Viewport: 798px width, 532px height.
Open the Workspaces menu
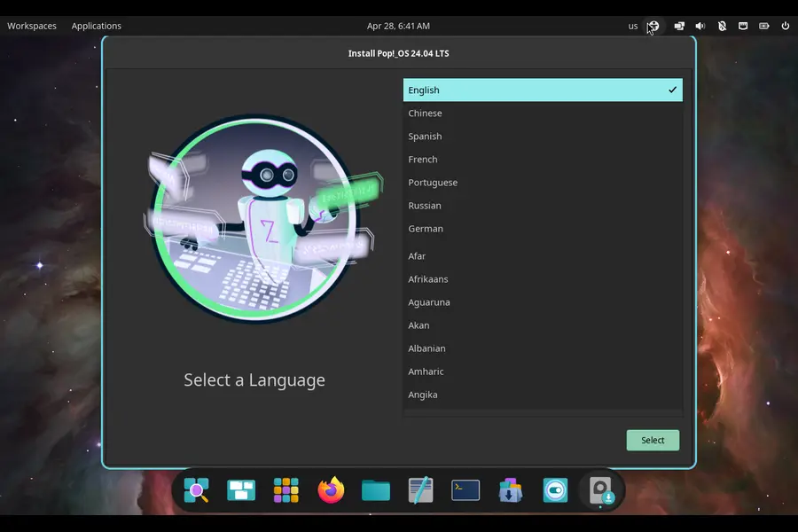click(x=32, y=26)
